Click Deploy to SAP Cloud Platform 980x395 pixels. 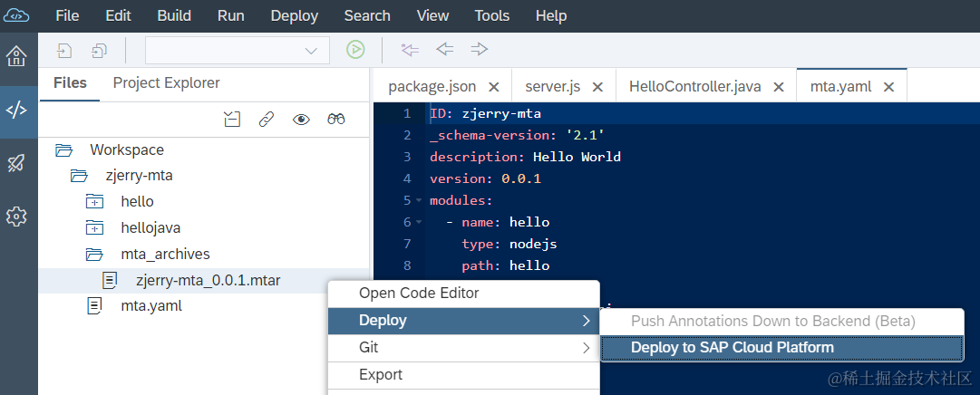pyautogui.click(x=782, y=348)
